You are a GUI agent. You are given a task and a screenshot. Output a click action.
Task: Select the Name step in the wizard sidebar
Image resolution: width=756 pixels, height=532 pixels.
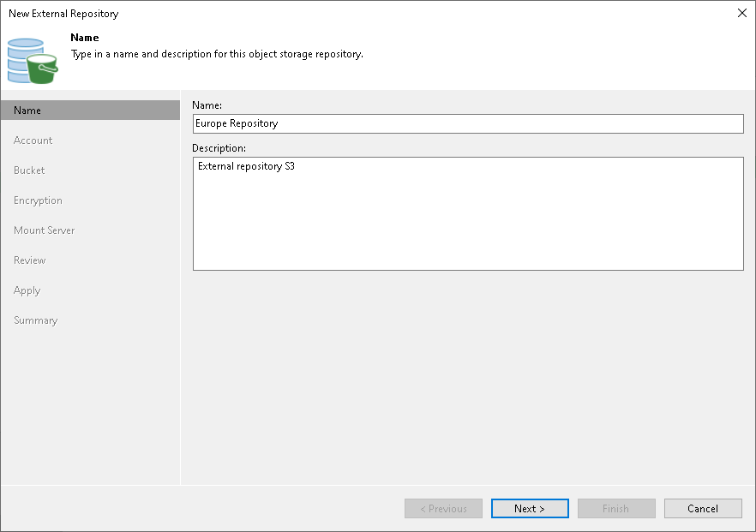pos(90,111)
